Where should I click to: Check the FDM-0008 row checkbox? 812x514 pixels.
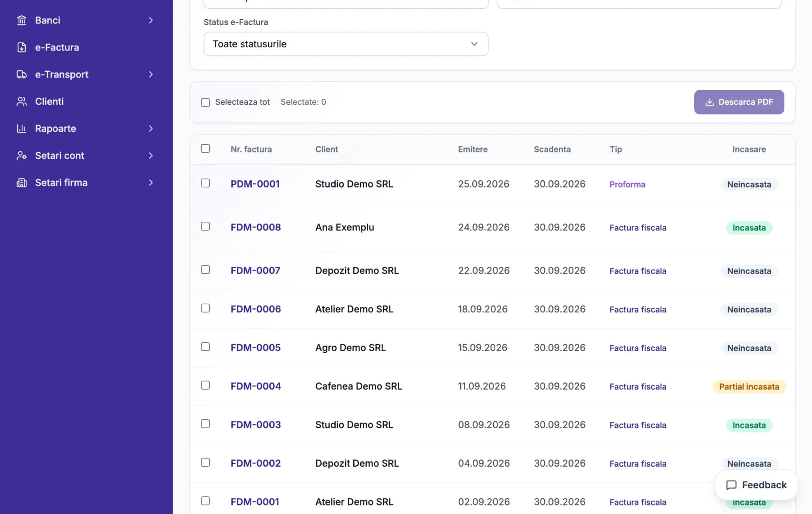click(205, 226)
